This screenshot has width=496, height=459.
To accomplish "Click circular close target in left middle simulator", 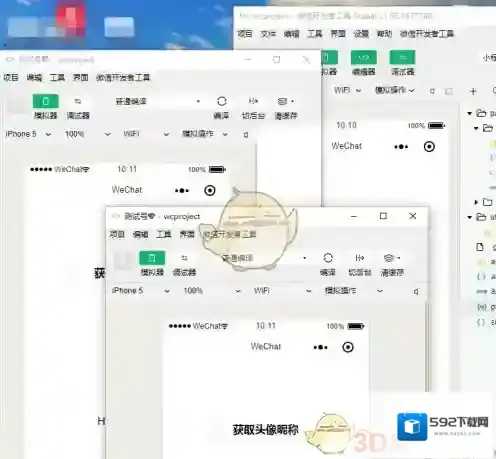I will (x=210, y=191).
